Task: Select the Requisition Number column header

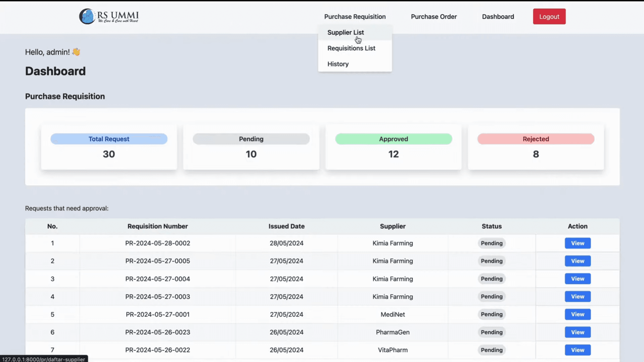Action: tap(157, 226)
